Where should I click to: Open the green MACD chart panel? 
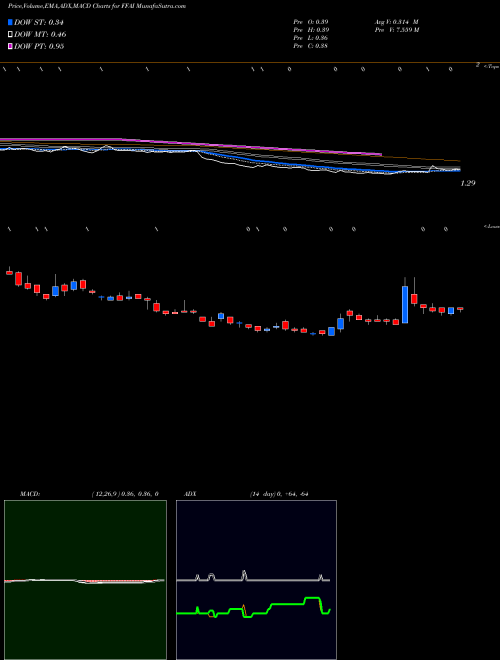coord(85,580)
